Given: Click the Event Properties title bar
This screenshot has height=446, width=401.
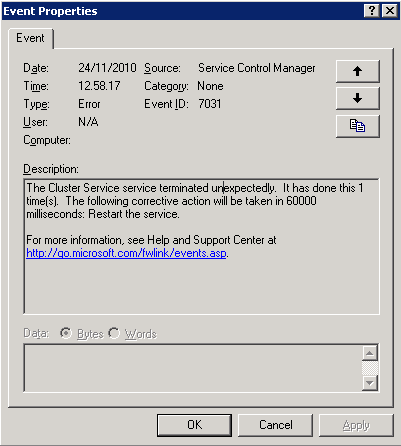Looking at the screenshot, I should coord(182,11).
